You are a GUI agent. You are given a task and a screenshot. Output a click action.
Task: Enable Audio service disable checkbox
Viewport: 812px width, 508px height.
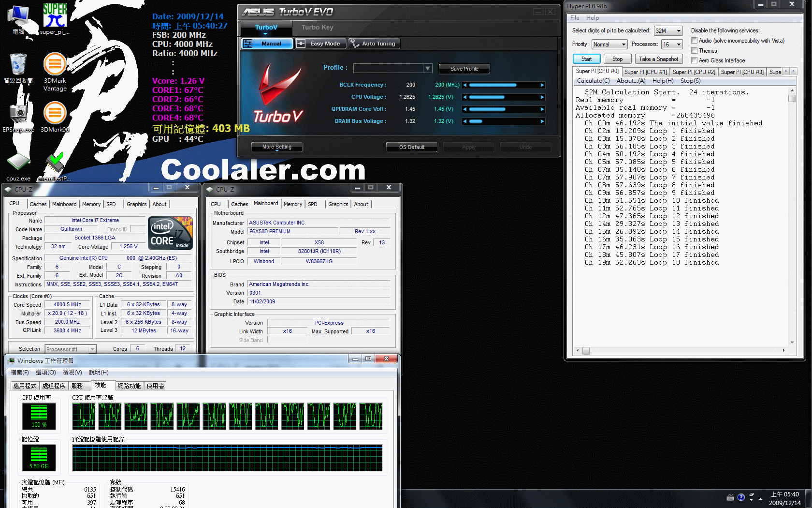[x=694, y=41]
